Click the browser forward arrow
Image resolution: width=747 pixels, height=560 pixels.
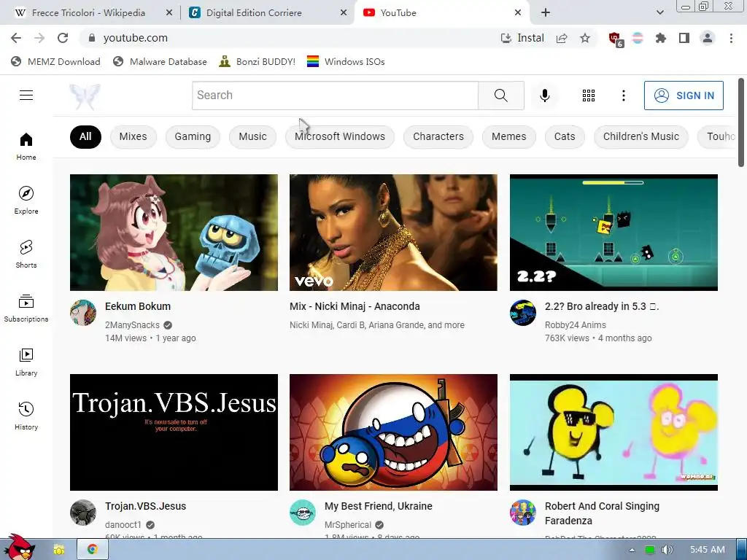tap(39, 38)
